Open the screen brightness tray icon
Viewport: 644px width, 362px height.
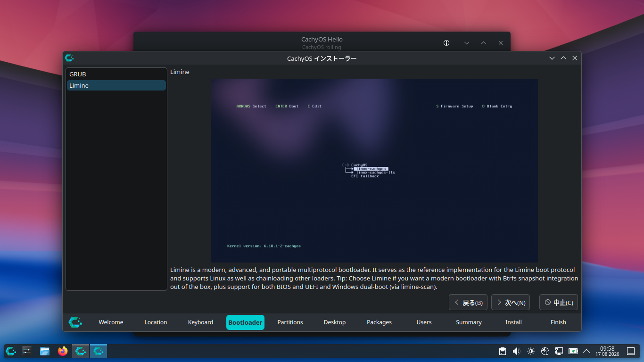(531, 351)
